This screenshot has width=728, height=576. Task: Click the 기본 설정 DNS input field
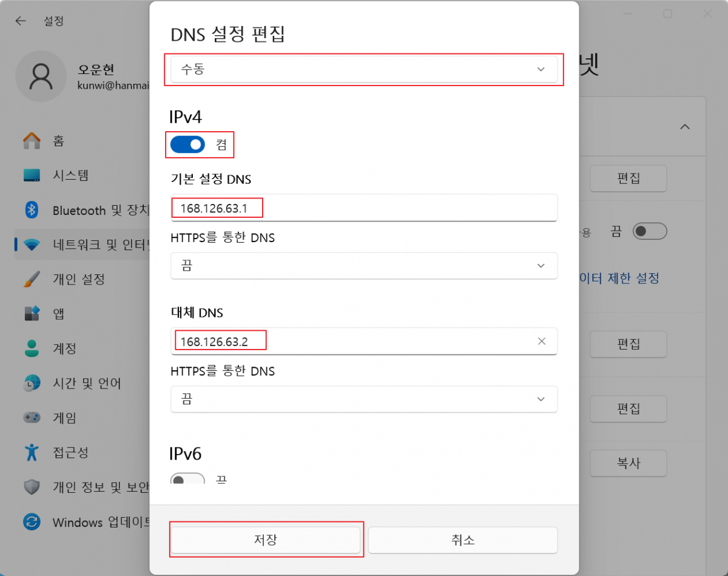click(x=364, y=208)
